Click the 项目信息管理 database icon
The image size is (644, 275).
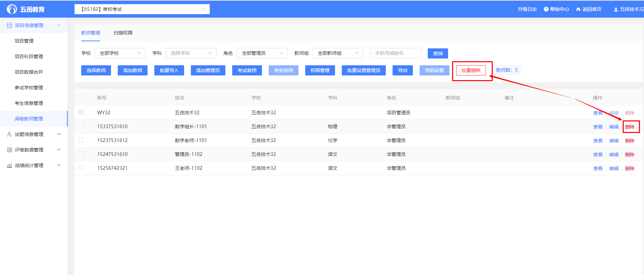point(9,25)
